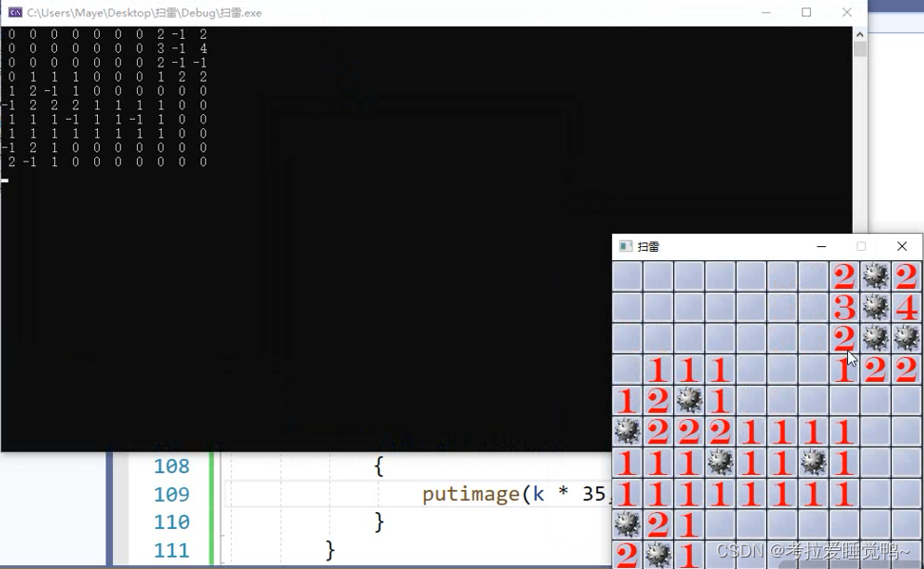
Task: Click the top-row 2 tile left of the mine
Action: [844, 276]
